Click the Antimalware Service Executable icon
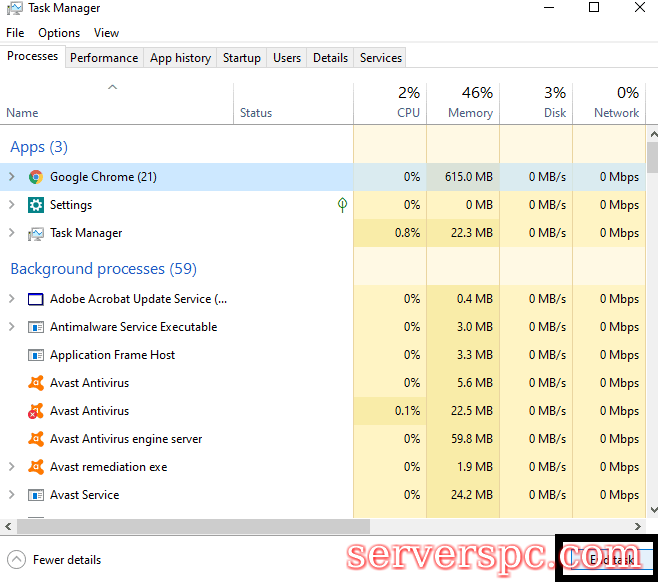 pyautogui.click(x=36, y=327)
